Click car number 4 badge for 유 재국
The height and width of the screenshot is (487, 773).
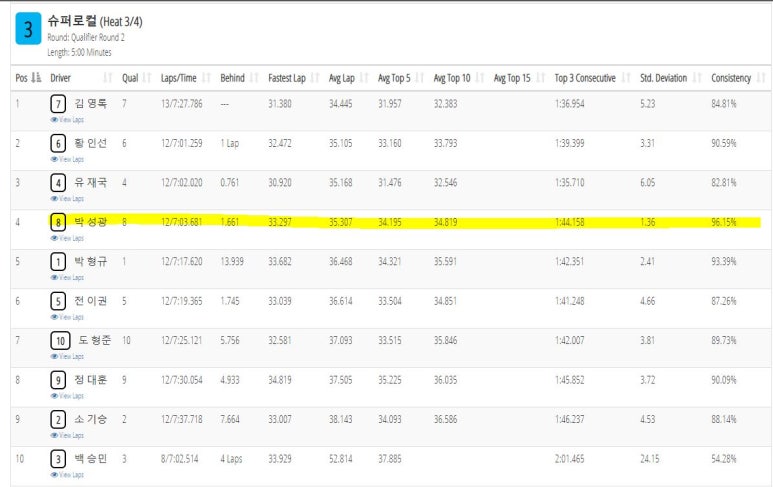(58, 183)
